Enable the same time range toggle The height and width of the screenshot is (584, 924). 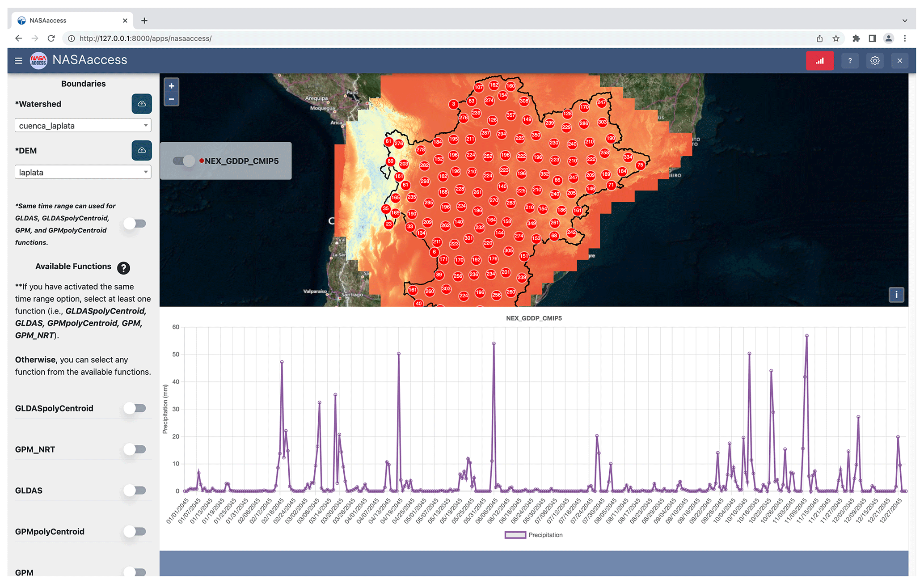135,224
